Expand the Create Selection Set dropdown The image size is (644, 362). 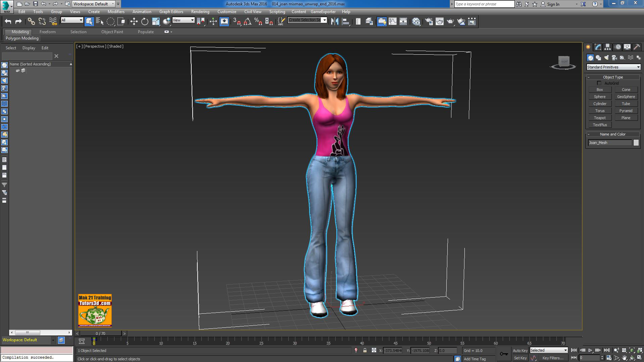[325, 20]
